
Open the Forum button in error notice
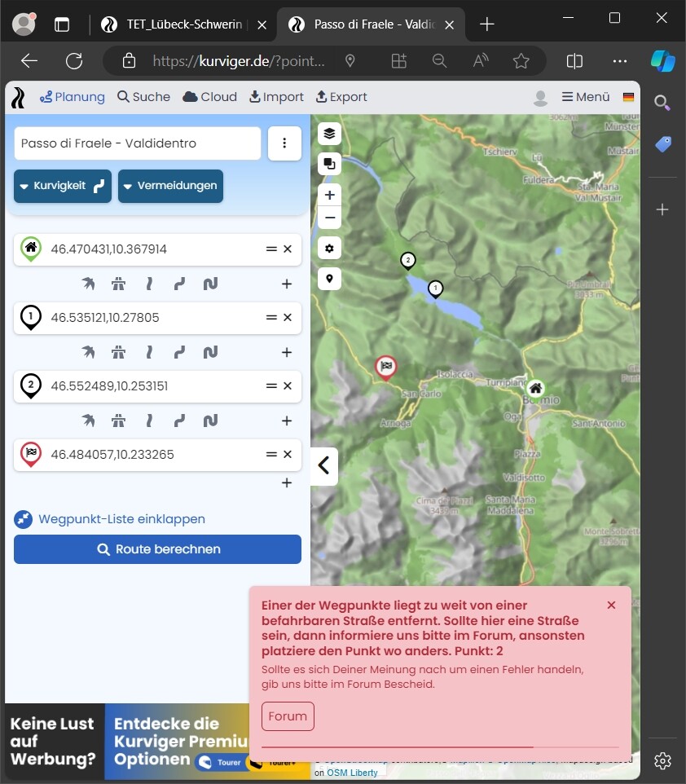point(288,716)
